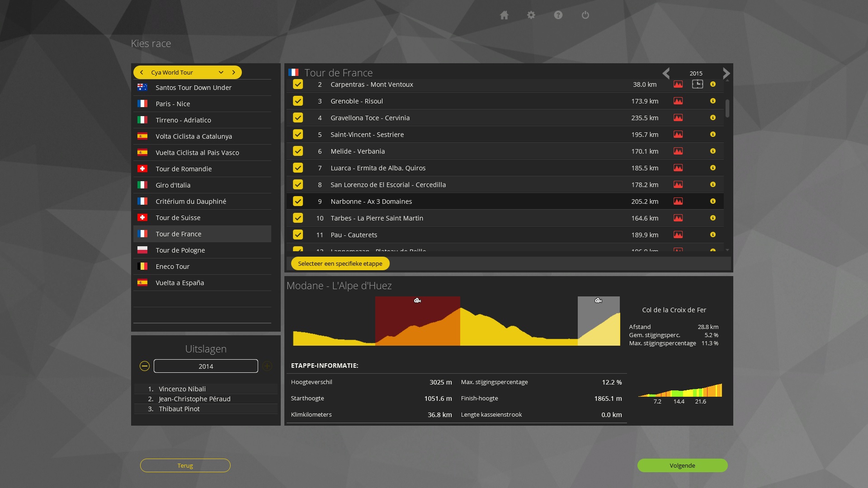Uncheck stage 4 Gravellona Toce - Cervinia
This screenshot has height=488, width=868.
(298, 118)
